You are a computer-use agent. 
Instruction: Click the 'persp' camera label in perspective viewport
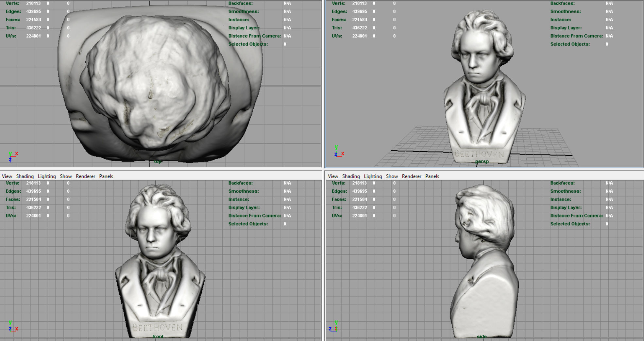point(482,161)
